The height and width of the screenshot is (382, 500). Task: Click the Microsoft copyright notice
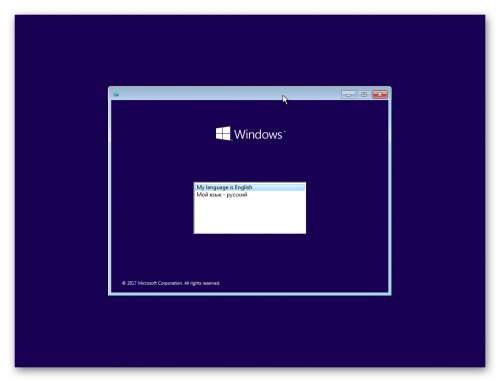(171, 283)
